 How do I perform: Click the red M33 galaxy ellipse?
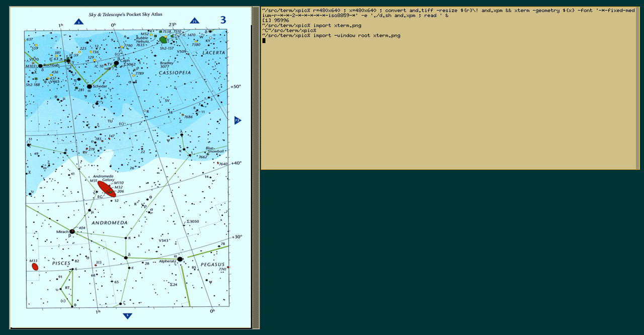pyautogui.click(x=35, y=267)
